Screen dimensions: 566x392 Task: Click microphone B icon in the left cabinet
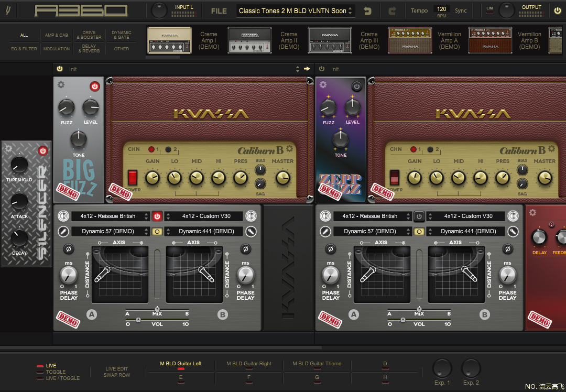[251, 231]
